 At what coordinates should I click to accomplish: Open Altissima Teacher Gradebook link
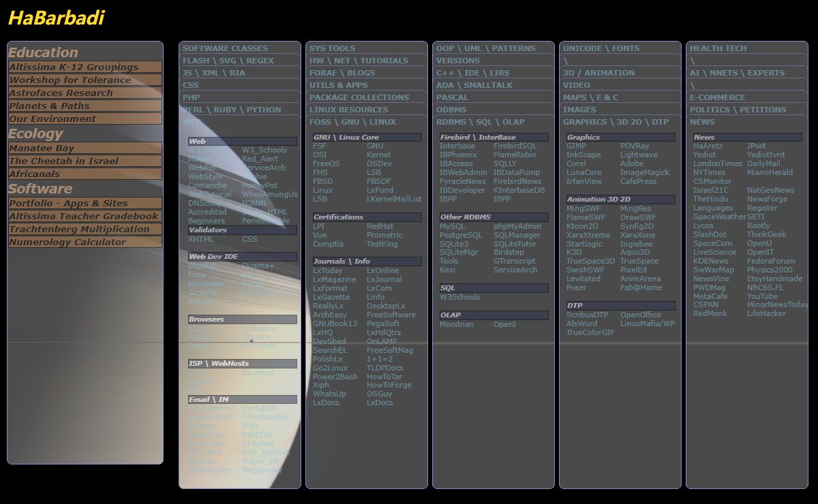pyautogui.click(x=85, y=216)
